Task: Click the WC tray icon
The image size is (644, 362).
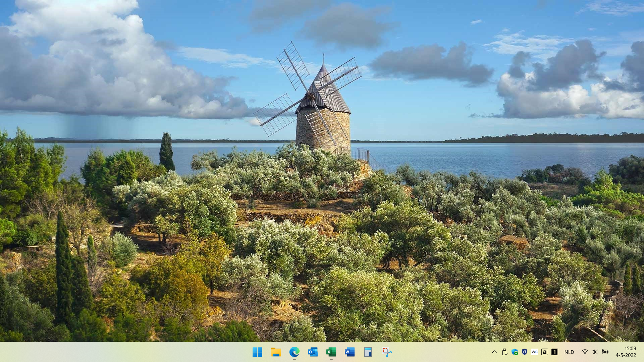Action: point(535,352)
